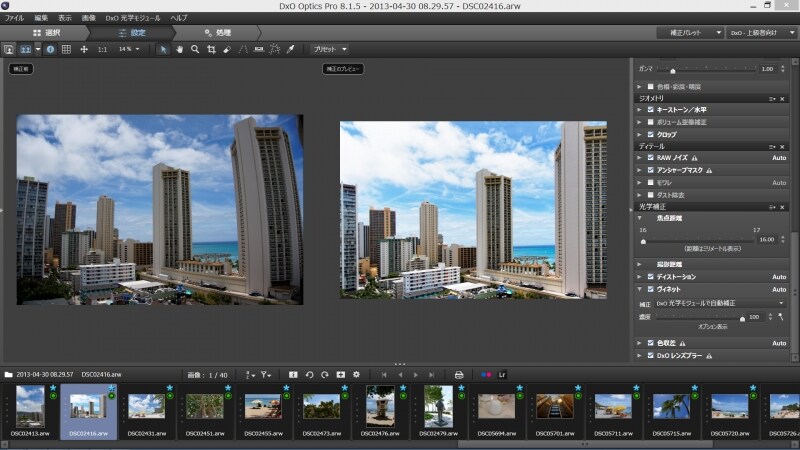Open the プリセット dropdown
This screenshot has height=450, width=800.
[x=330, y=49]
